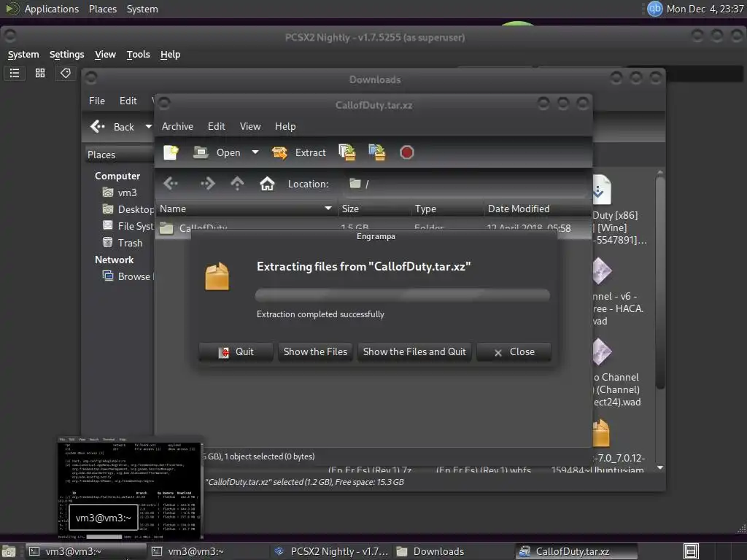Click the Quit button in Engrampa dialog
This screenshot has width=747, height=560.
(x=236, y=352)
